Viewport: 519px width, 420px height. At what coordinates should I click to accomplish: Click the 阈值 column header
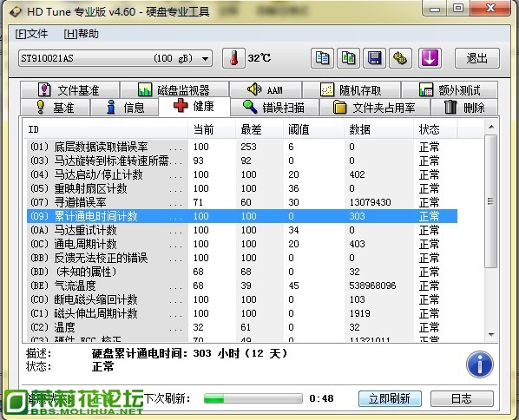tap(313, 129)
